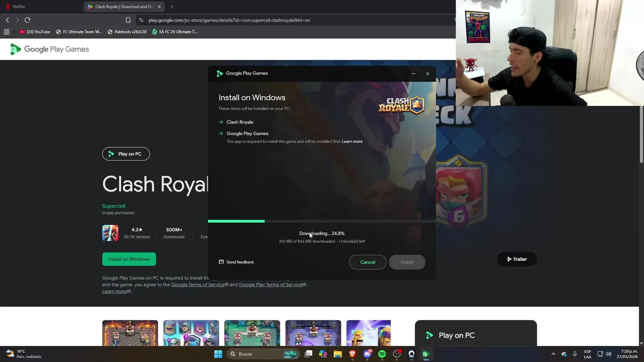Switch to the Netflix browser tab
The width and height of the screenshot is (644, 362).
[40, 7]
